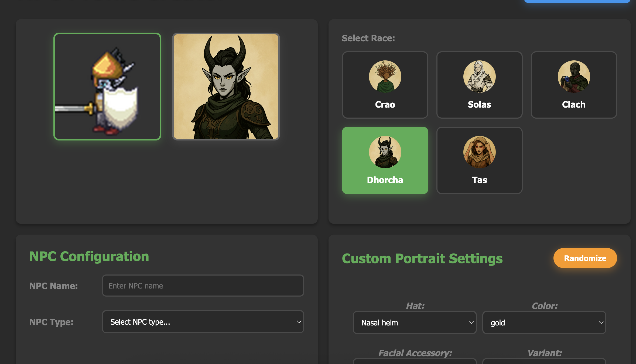
Task: Open the NPC Type dropdown
Action: click(203, 322)
